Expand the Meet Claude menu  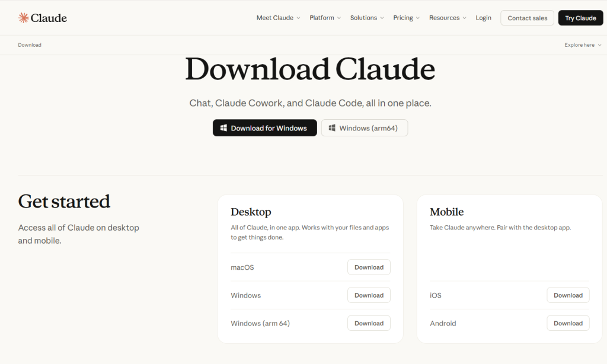pyautogui.click(x=278, y=18)
